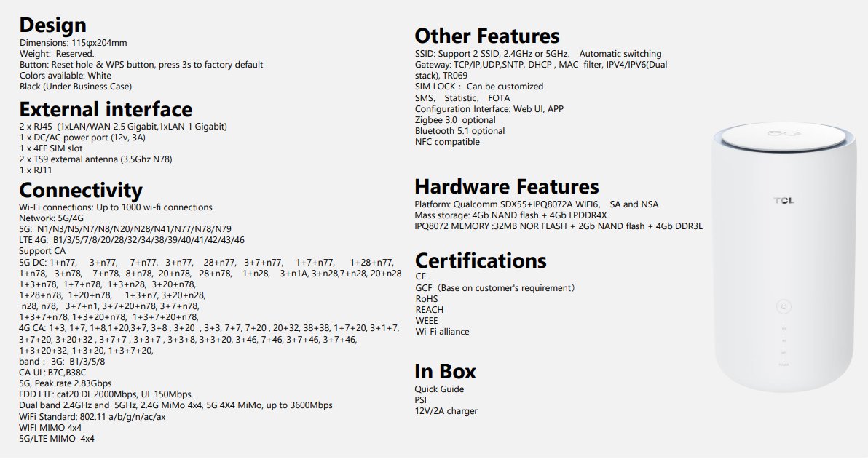
Task: Click the "Certifications" heading
Action: coord(481,260)
